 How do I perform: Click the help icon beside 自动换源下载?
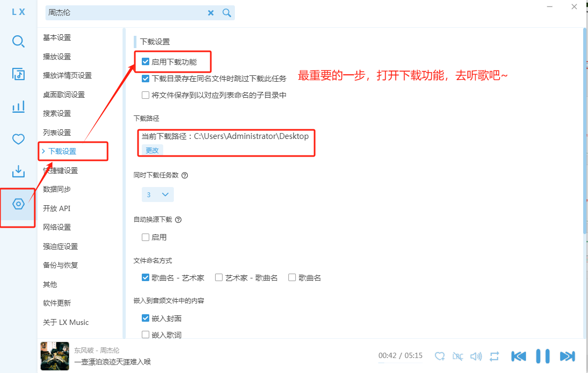click(179, 220)
